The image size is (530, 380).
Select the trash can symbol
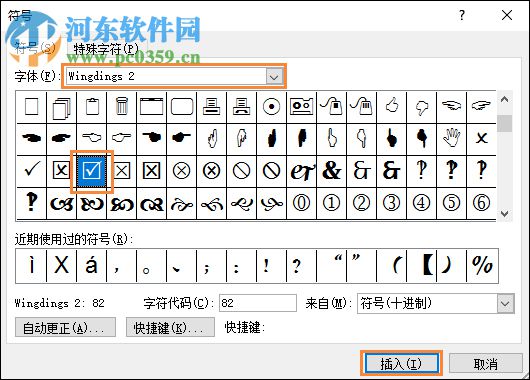tap(122, 107)
